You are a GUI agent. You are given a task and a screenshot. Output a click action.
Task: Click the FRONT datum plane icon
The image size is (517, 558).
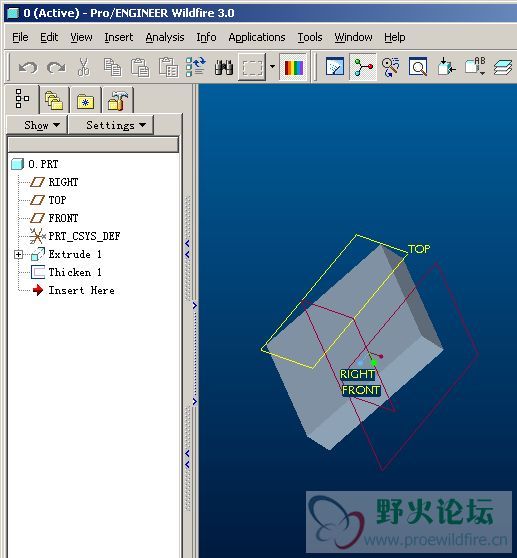[x=37, y=218]
